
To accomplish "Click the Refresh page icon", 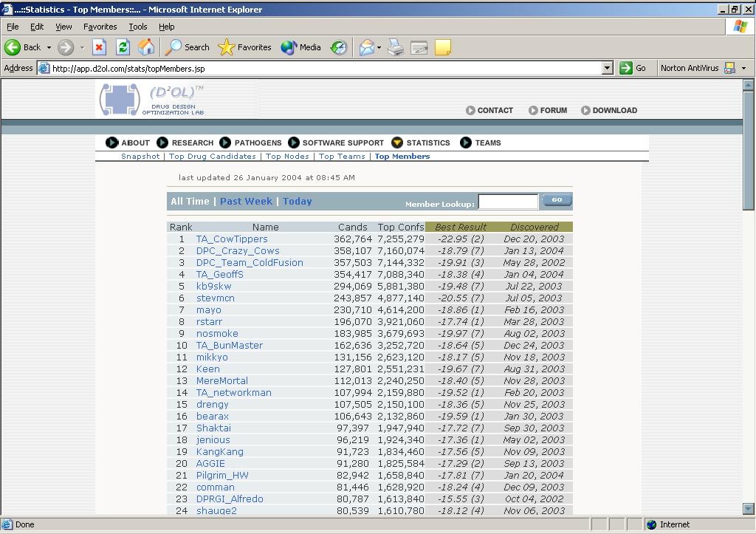I will [x=123, y=47].
